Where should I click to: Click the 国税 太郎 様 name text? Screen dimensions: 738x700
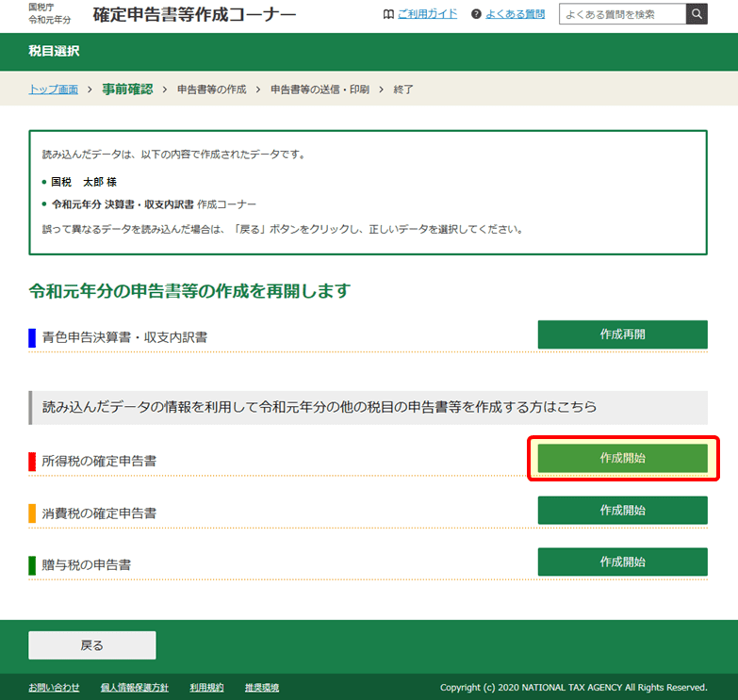click(x=84, y=182)
